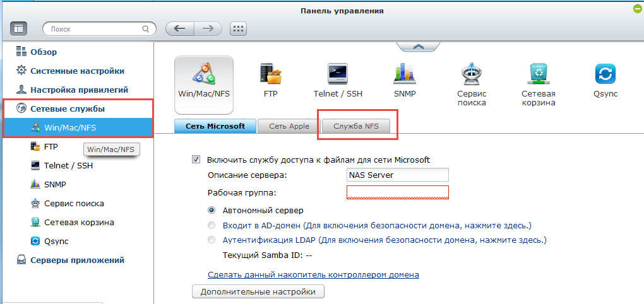644x304 pixels.
Task: Toggle the sidebar panel icon
Action: point(18,29)
